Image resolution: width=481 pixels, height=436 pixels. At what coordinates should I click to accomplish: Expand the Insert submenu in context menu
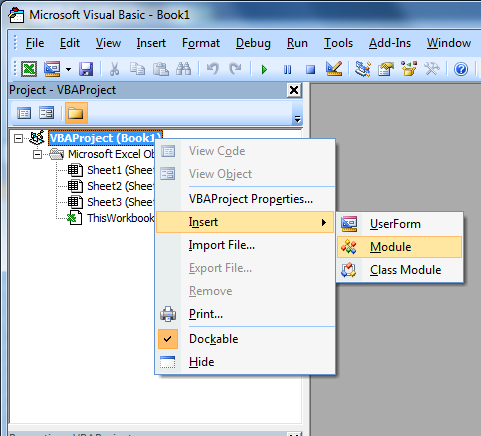(245, 222)
